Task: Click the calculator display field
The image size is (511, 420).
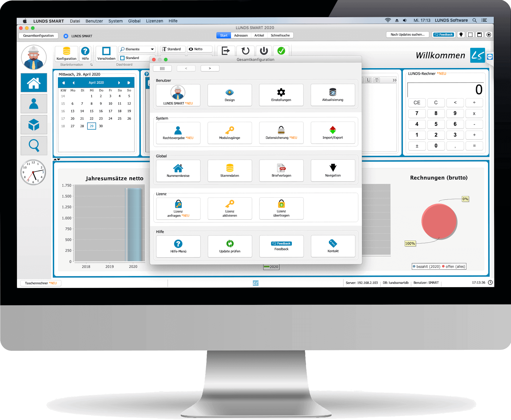Action: click(446, 90)
